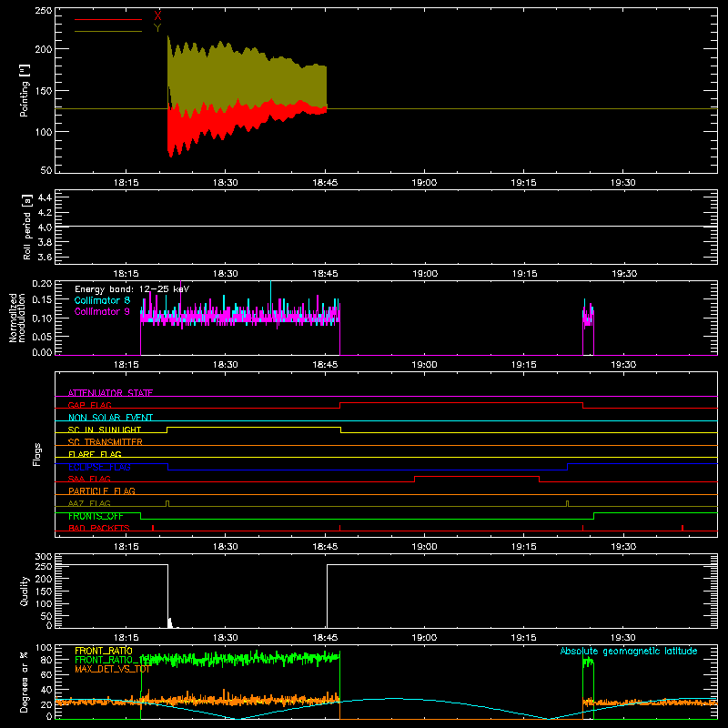Click the 80 value on Degrees axis
728x728 pixels.
(47, 660)
